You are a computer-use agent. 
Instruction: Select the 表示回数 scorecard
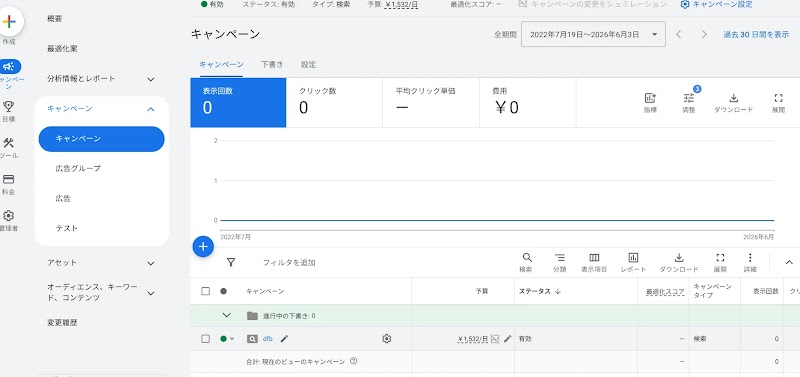(238, 103)
